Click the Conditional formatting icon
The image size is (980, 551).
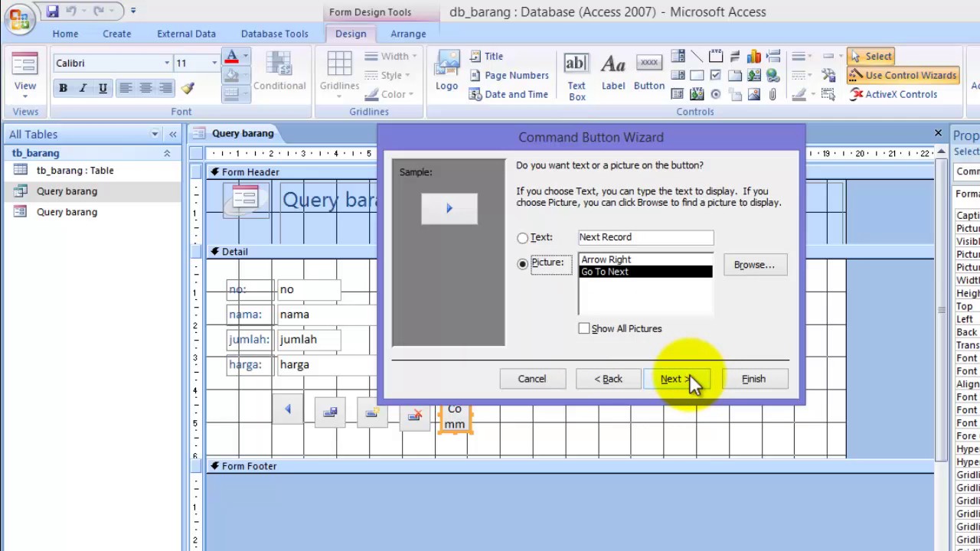click(279, 71)
